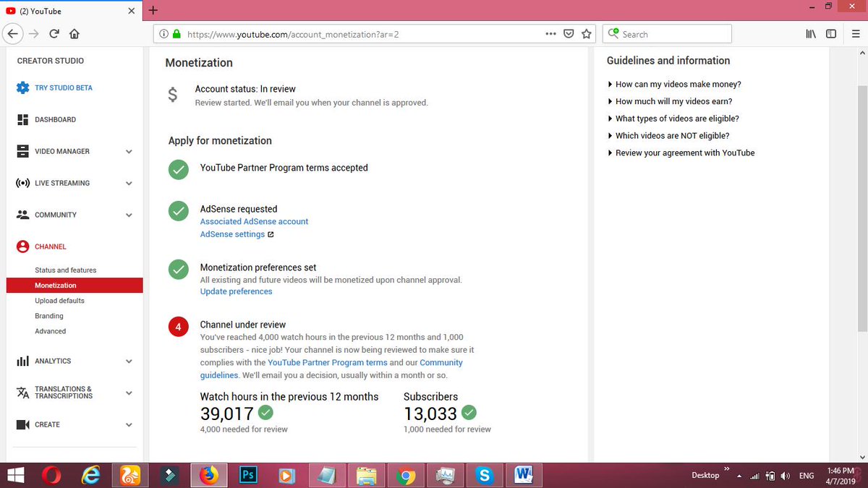Click the greyed forward arrow button
This screenshot has width=868, height=488.
34,34
